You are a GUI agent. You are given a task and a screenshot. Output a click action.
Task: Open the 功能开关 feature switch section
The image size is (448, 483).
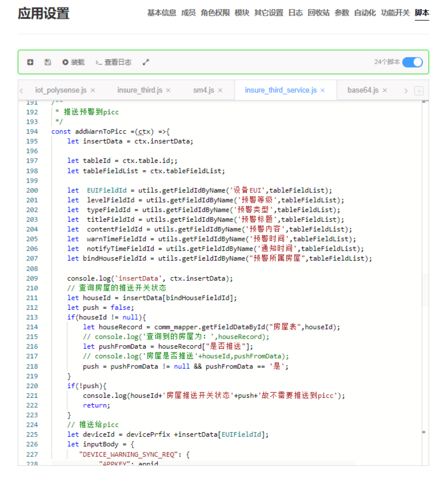pos(395,13)
